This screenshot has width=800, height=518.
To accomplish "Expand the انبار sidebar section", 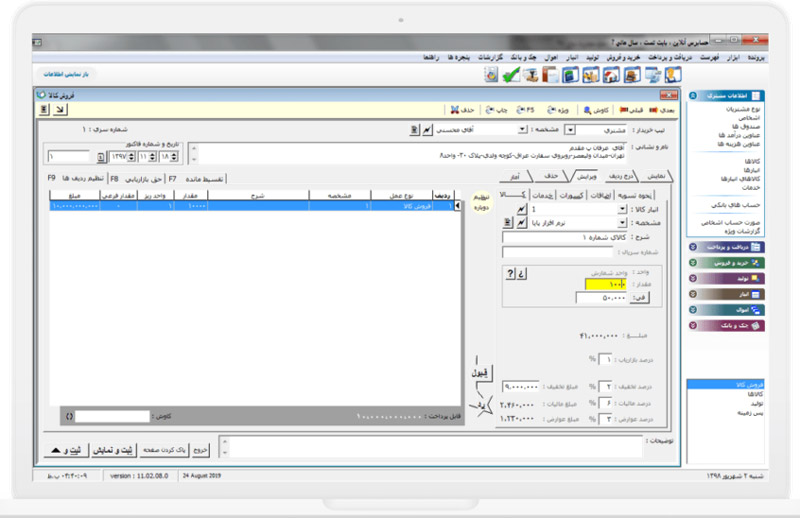I will pos(727,294).
